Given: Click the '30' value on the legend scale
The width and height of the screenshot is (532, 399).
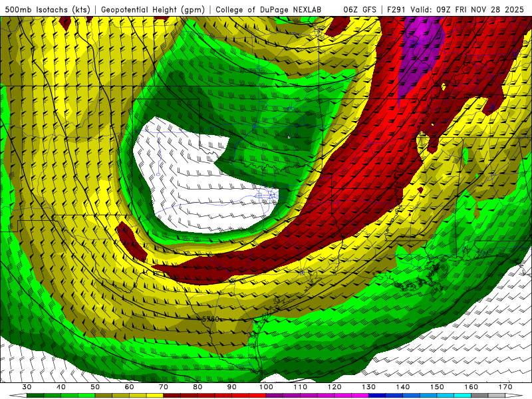Looking at the screenshot, I should click(27, 387).
